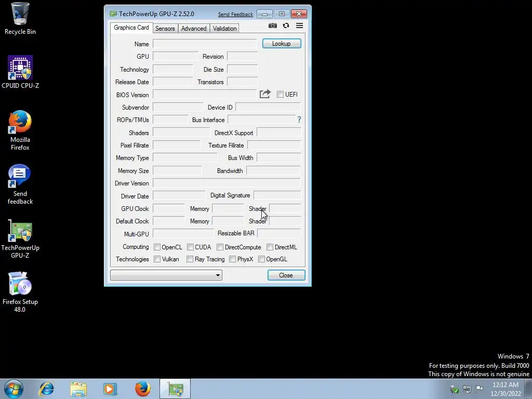This screenshot has width=532, height=399.
Task: Toggle the CUDA checkbox
Action: coord(190,247)
